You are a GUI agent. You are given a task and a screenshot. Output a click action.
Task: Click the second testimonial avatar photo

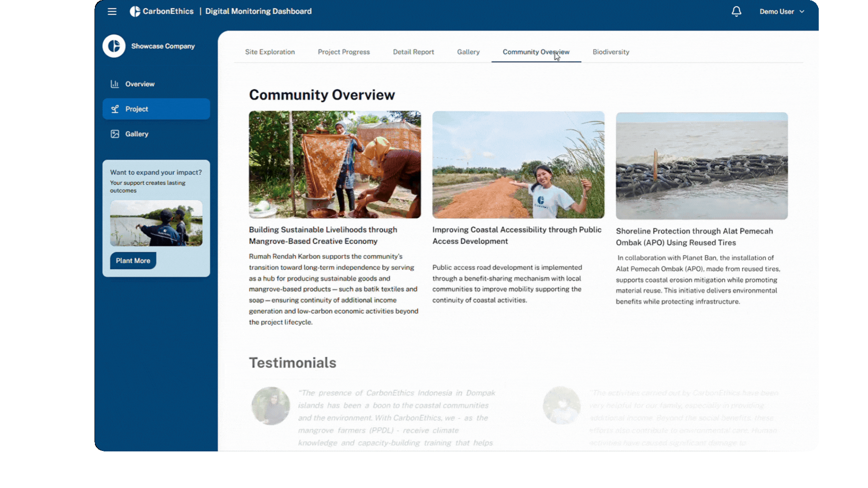click(x=562, y=405)
